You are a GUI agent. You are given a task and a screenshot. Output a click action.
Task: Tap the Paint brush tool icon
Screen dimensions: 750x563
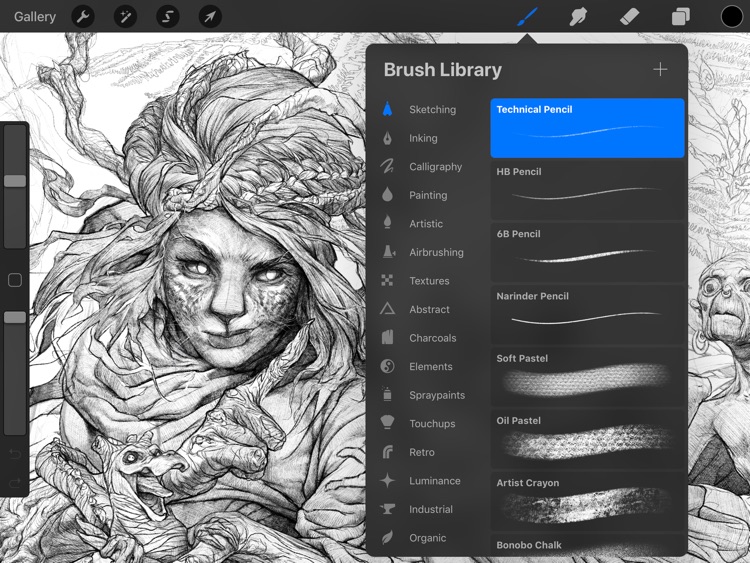[527, 17]
